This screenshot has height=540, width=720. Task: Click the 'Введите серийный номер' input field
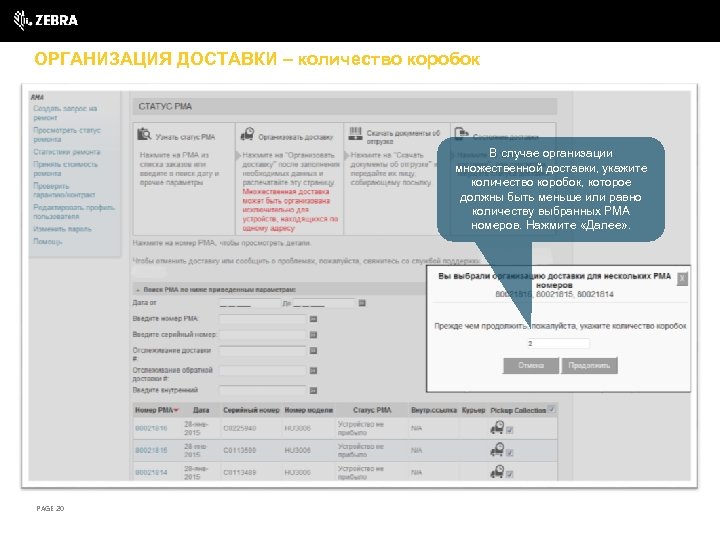click(x=263, y=335)
